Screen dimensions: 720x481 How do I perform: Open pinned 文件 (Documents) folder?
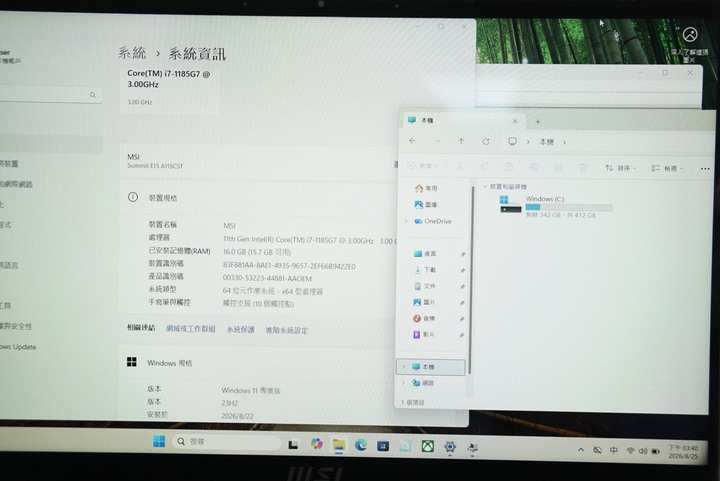(x=425, y=286)
